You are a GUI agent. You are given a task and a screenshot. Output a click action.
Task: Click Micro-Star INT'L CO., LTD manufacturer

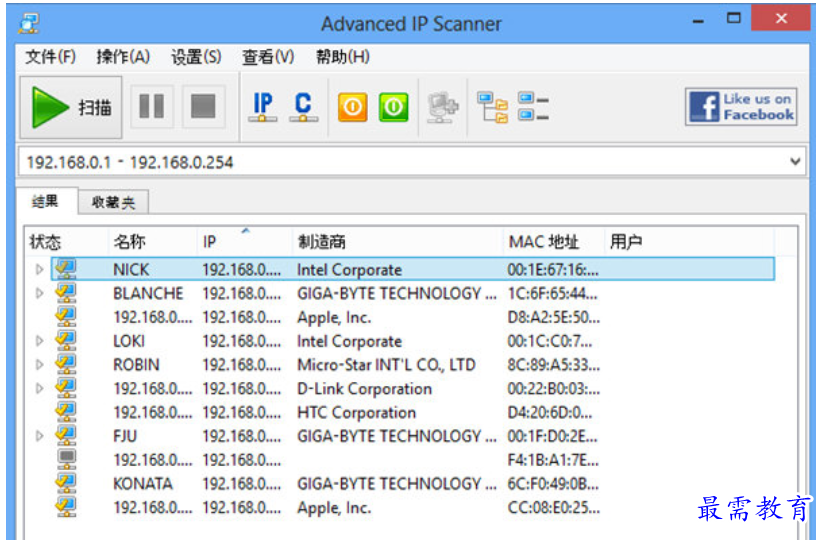click(387, 365)
